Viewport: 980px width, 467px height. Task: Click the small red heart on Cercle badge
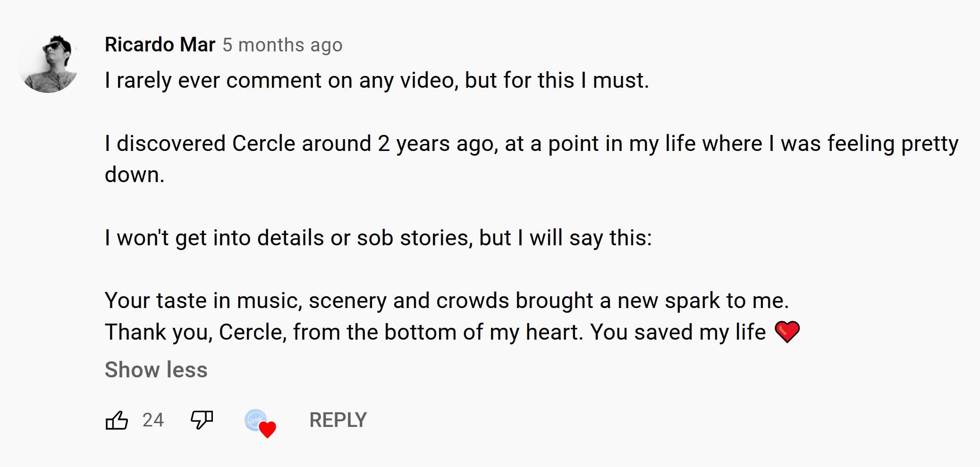[x=268, y=430]
